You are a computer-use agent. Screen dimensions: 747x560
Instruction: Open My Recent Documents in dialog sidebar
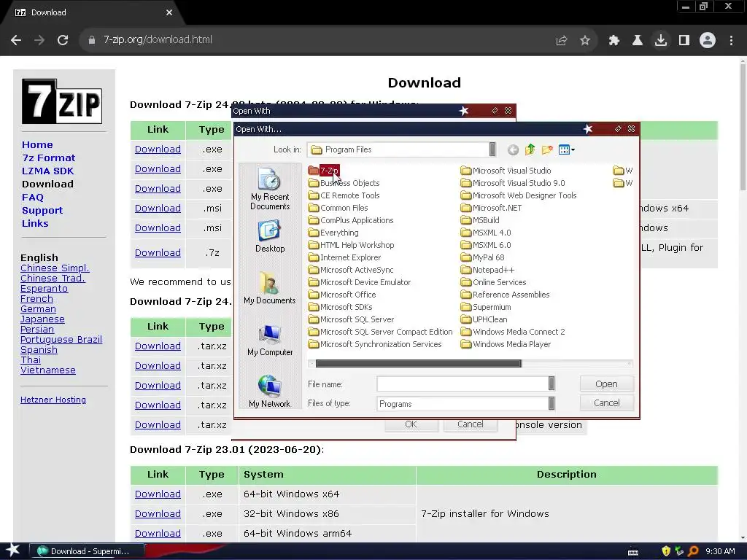[x=270, y=189]
